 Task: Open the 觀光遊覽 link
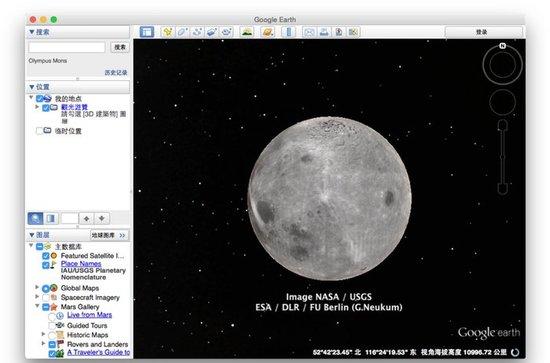74,107
